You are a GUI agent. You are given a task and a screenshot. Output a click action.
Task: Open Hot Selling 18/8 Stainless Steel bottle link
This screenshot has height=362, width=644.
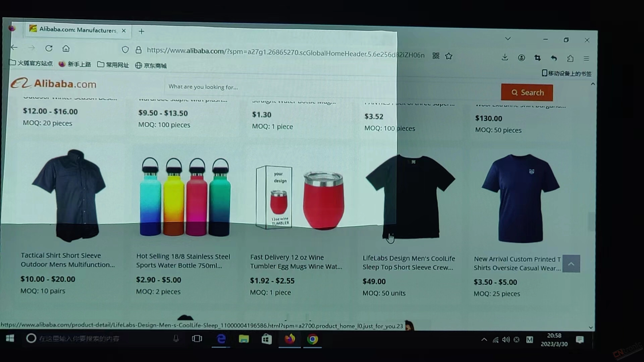click(183, 261)
